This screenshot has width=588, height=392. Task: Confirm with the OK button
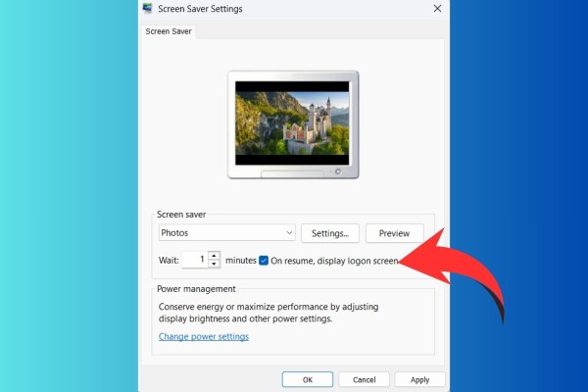click(x=307, y=379)
